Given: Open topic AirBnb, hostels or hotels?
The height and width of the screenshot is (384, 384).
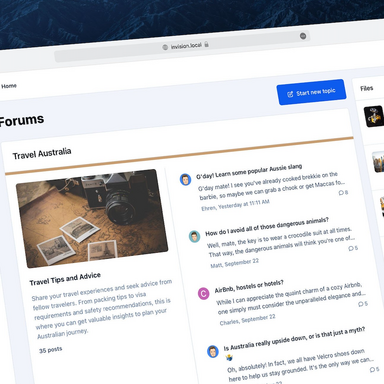Looking at the screenshot, I should (x=249, y=287).
